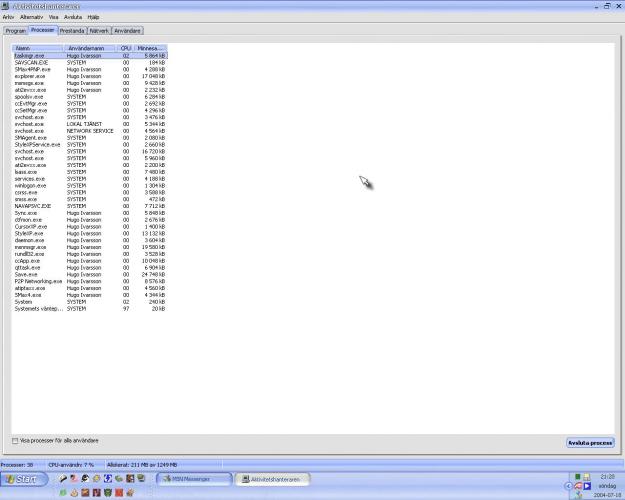Click the Task Manager title bar icon
This screenshot has height=500, width=625.
(5, 6)
